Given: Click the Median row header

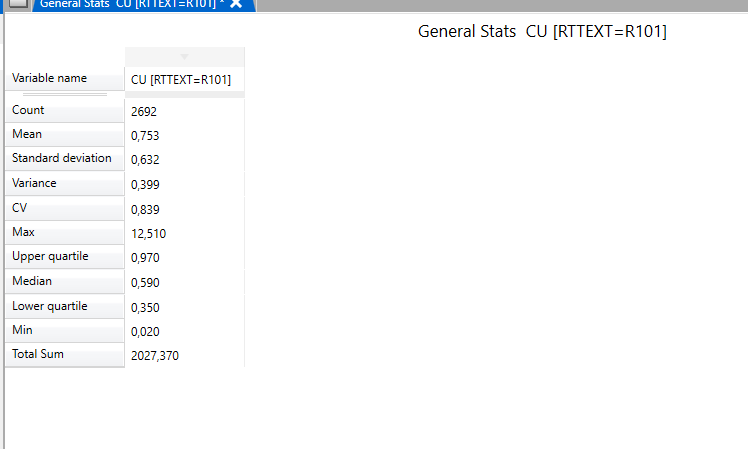Looking at the screenshot, I should 65,282.
